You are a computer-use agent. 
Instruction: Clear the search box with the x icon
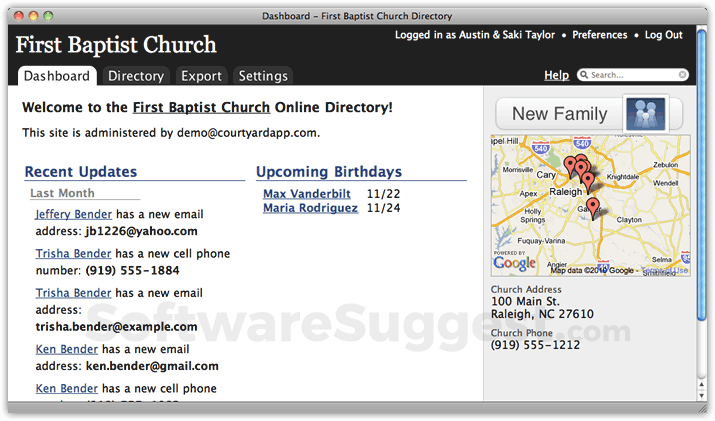(682, 75)
